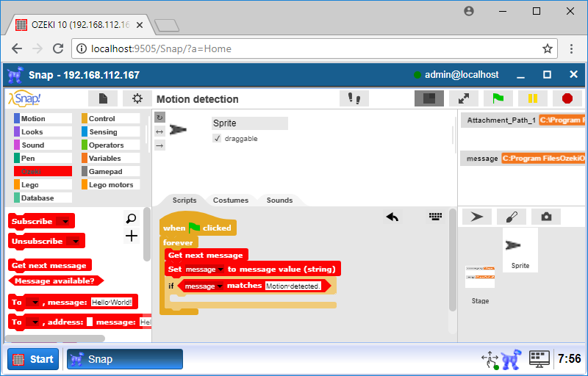
Task: Set rotation style to left-right only
Action: click(159, 131)
